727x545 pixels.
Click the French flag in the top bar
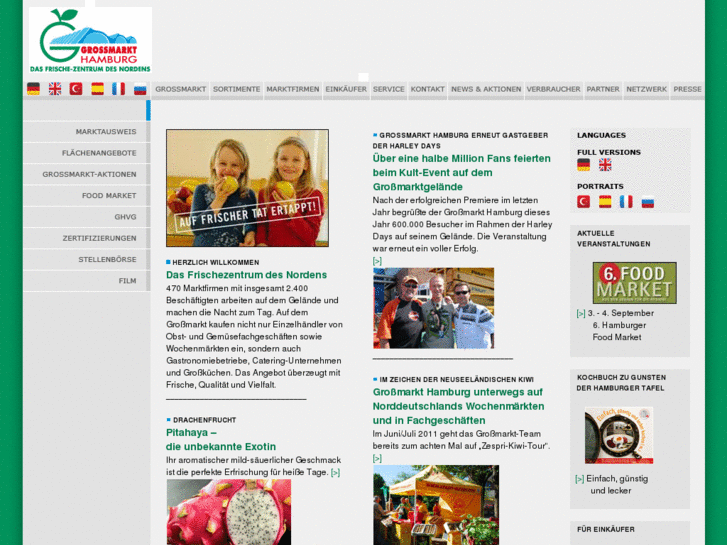[119, 89]
